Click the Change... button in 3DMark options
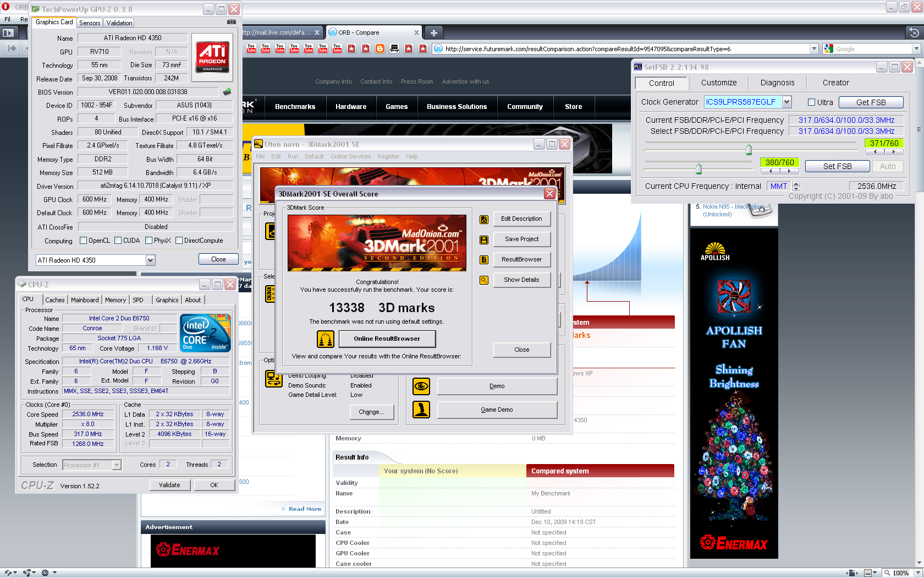The width and height of the screenshot is (924, 578). point(372,412)
